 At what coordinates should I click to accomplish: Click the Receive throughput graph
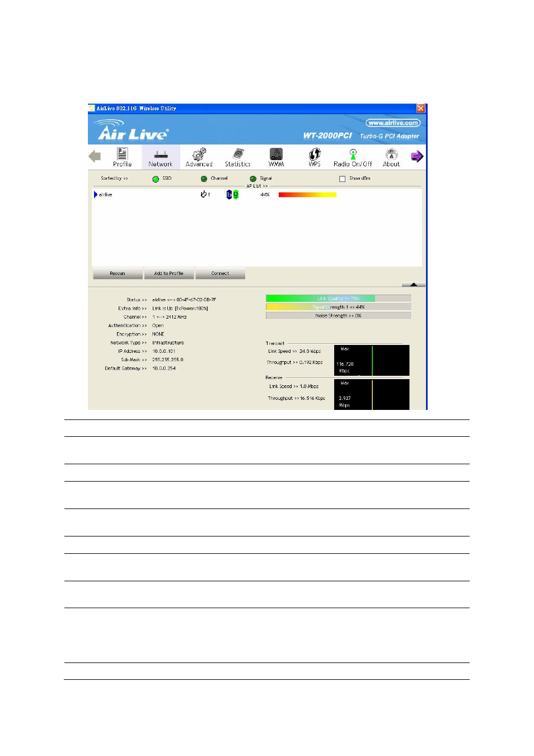372,394
